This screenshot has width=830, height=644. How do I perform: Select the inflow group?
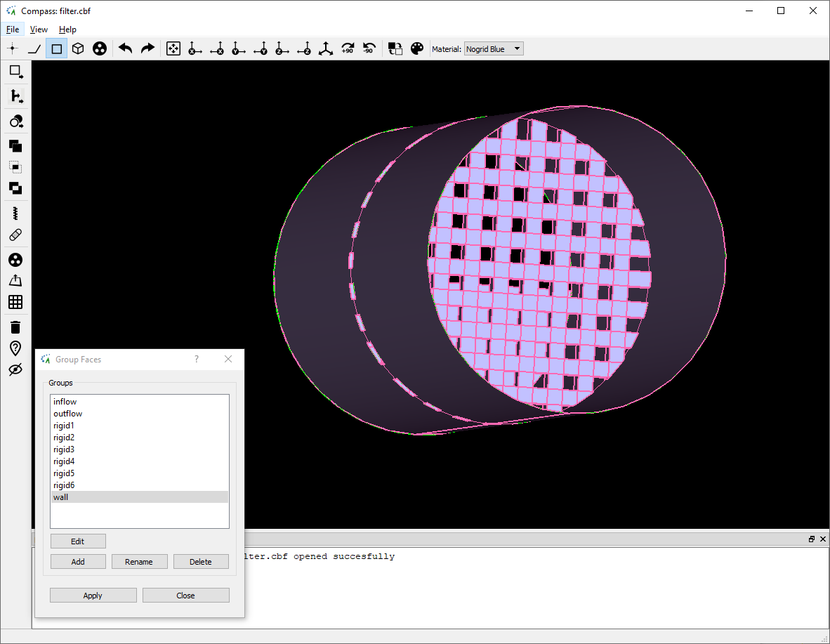(x=140, y=402)
